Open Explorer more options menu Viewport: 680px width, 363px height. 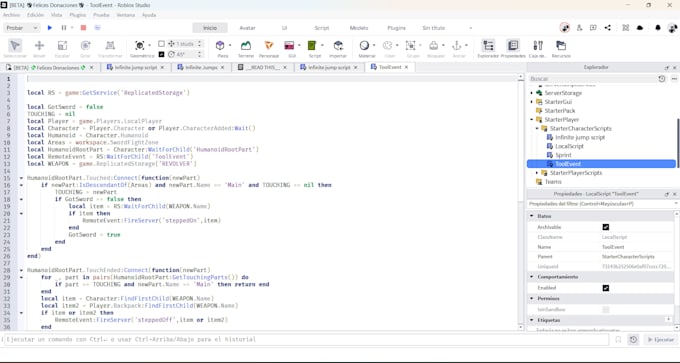click(x=674, y=79)
